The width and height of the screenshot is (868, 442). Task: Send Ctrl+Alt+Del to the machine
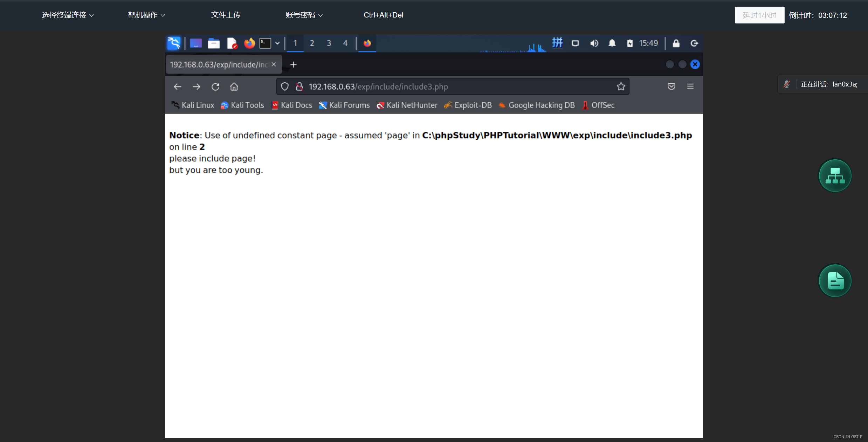click(x=383, y=15)
